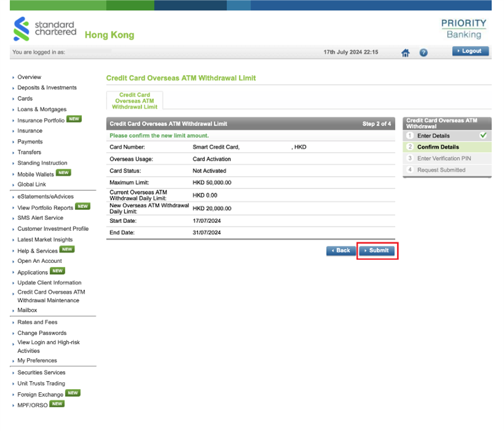Click the Priority Banking logo
Viewport: 504px width, 431px height.
click(463, 28)
